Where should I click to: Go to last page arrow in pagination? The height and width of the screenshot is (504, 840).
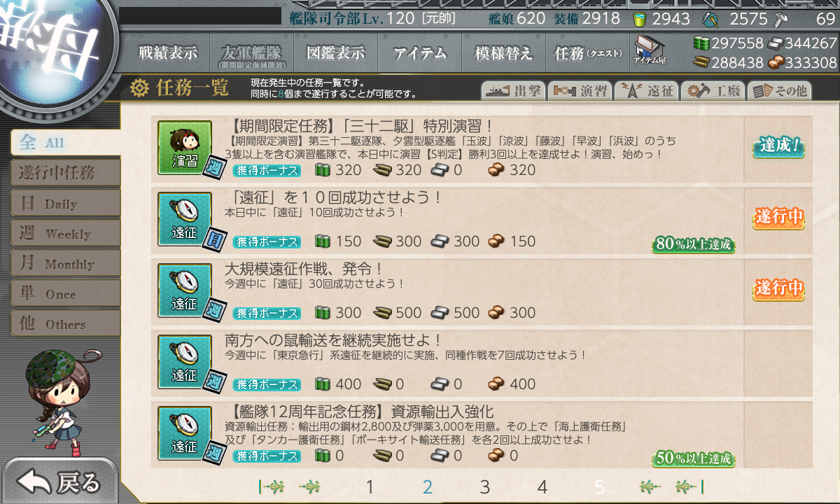pos(689,486)
